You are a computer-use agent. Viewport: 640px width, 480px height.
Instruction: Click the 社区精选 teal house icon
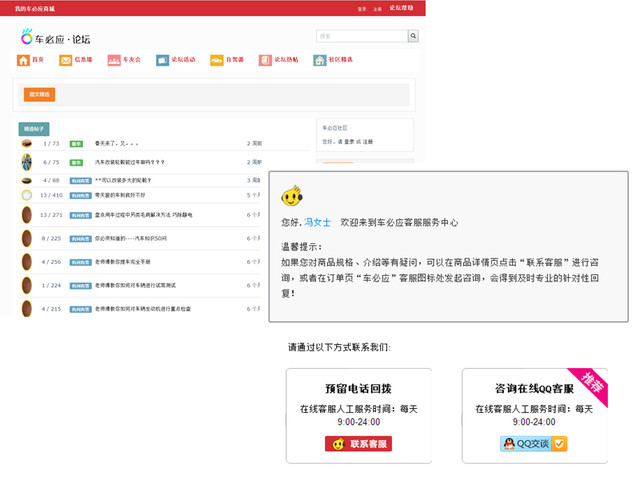[x=320, y=60]
